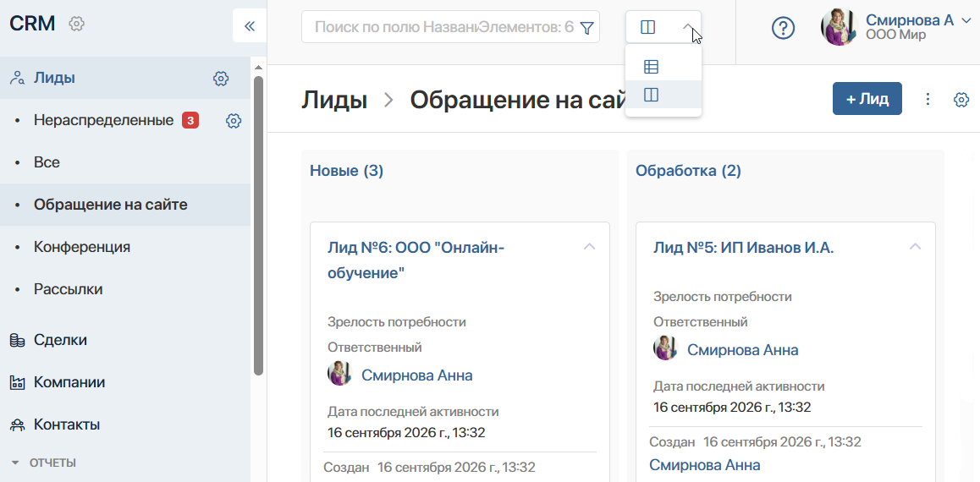Open Нераспределенные settings gear
Screen dimensions: 980x482
[x=233, y=121]
